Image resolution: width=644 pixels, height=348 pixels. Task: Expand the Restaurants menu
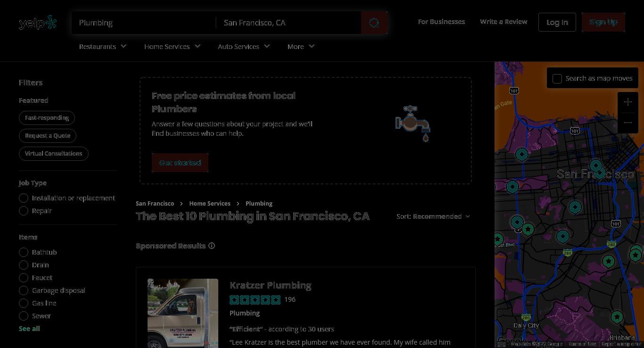(103, 46)
